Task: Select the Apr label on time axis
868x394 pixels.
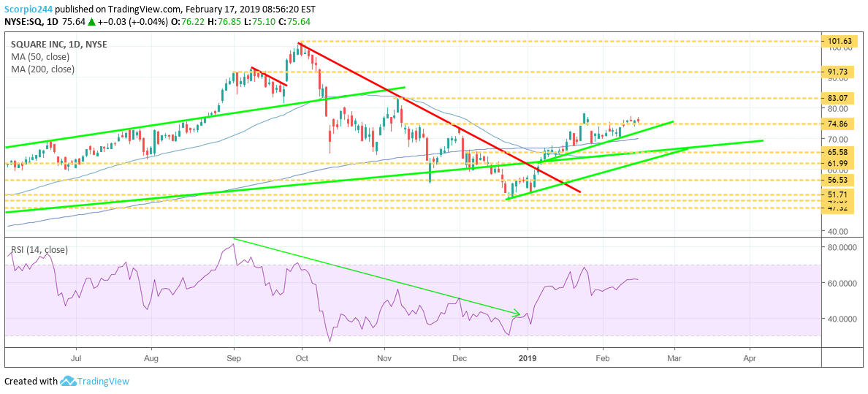Action: pyautogui.click(x=750, y=359)
